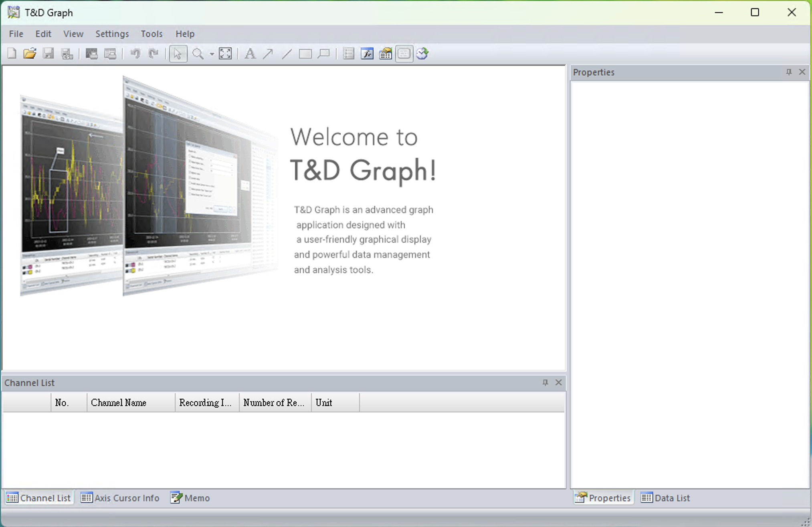This screenshot has width=812, height=527.
Task: Select the text annotation A tool
Action: [x=250, y=54]
